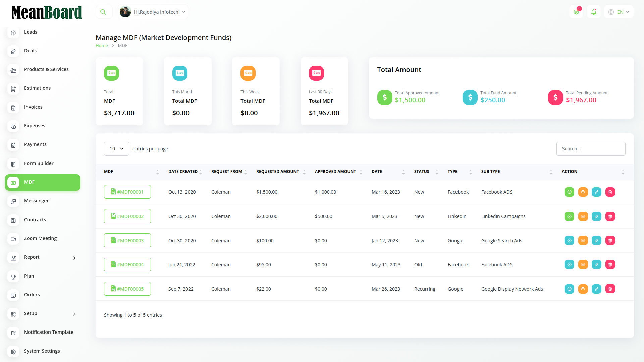This screenshot has width=644, height=362.
Task: Click the edit pencil icon for #MDF00002
Action: coord(596,216)
